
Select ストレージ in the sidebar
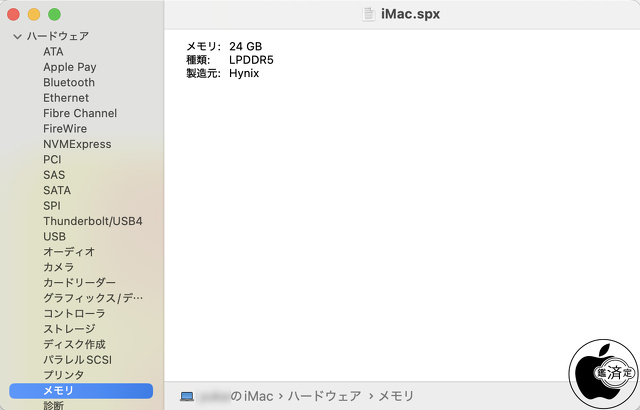(69, 329)
